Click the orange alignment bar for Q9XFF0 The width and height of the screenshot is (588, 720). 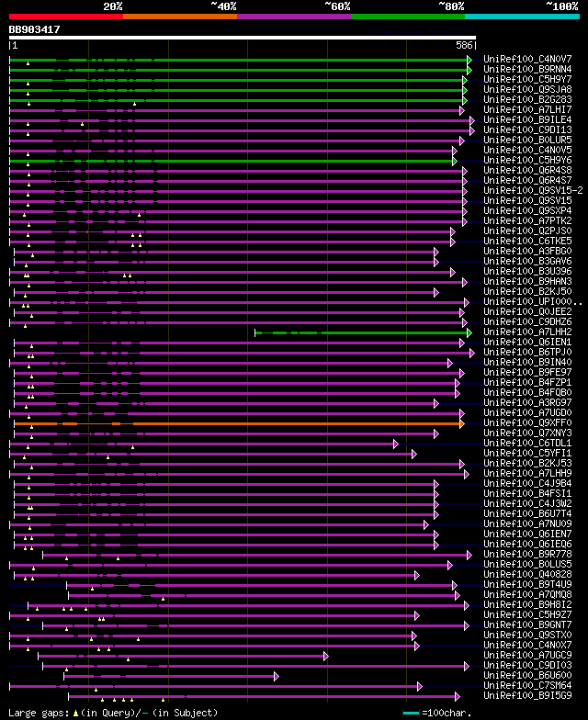click(237, 424)
